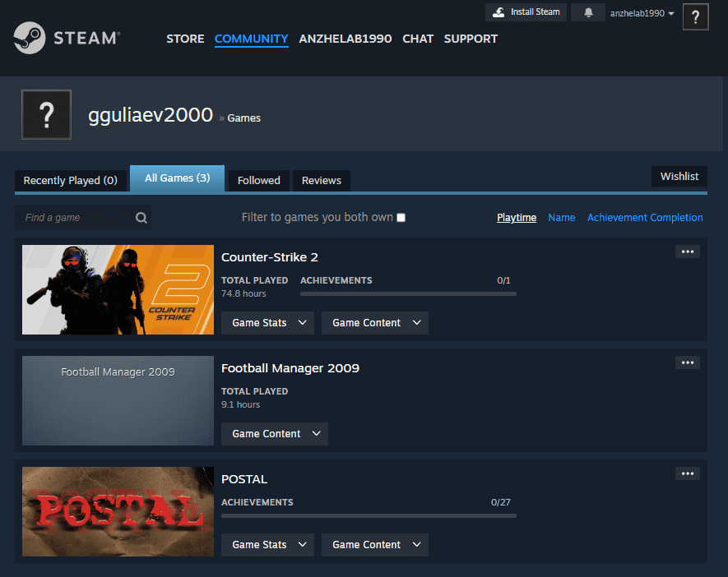Switch to the Reviews tab
Screen dimensions: 728x577
321,181
